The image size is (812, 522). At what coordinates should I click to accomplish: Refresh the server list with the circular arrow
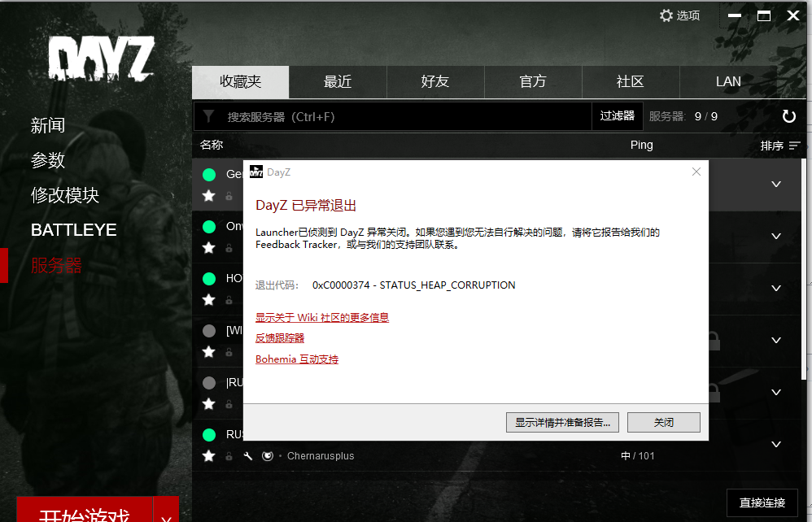tap(788, 116)
